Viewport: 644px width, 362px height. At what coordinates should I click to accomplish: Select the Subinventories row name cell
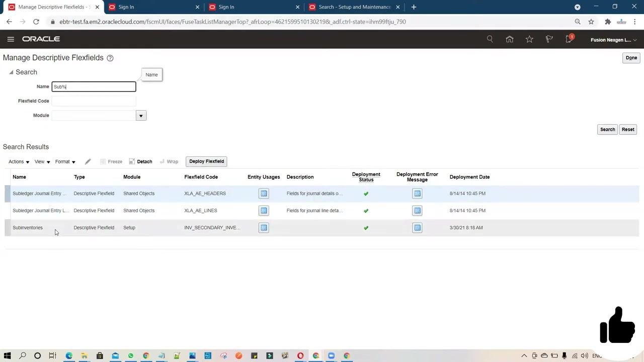coord(28,228)
